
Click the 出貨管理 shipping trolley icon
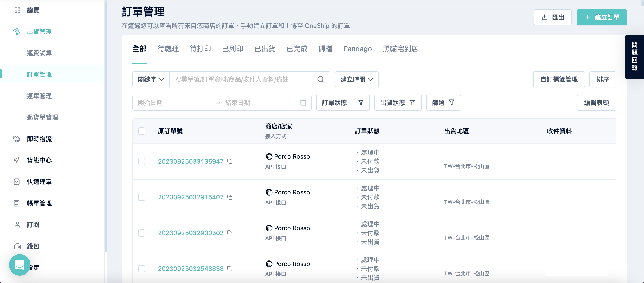pos(17,32)
